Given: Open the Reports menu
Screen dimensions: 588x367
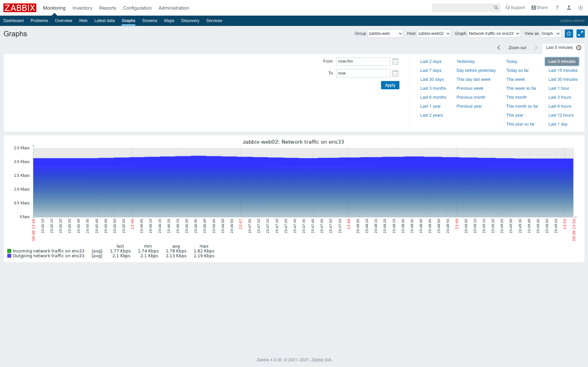Looking at the screenshot, I should click(x=107, y=8).
